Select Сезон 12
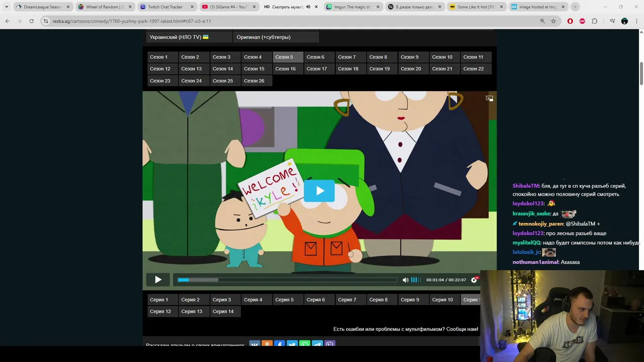Image resolution: width=644 pixels, height=362 pixels. click(162, 69)
